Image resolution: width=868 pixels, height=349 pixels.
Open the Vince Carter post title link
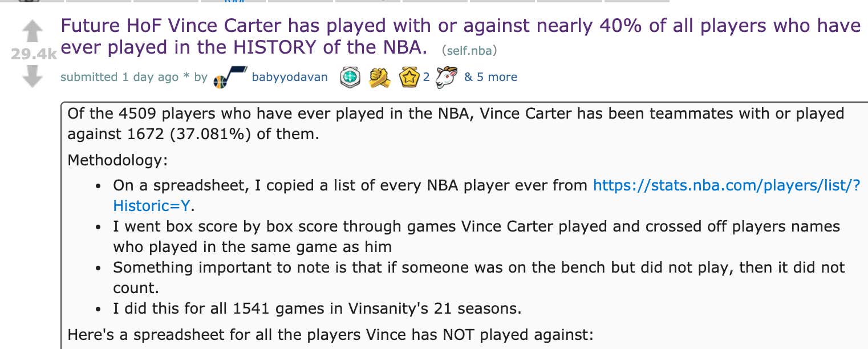click(399, 25)
